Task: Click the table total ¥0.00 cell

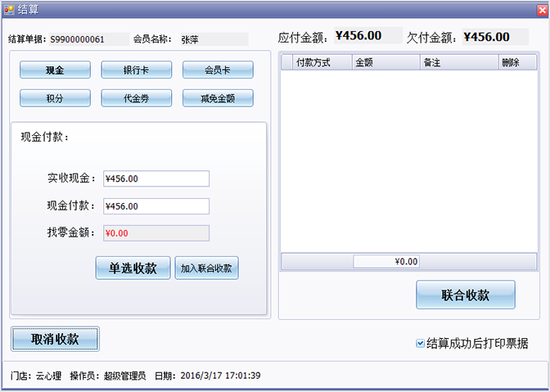Action: [x=386, y=262]
